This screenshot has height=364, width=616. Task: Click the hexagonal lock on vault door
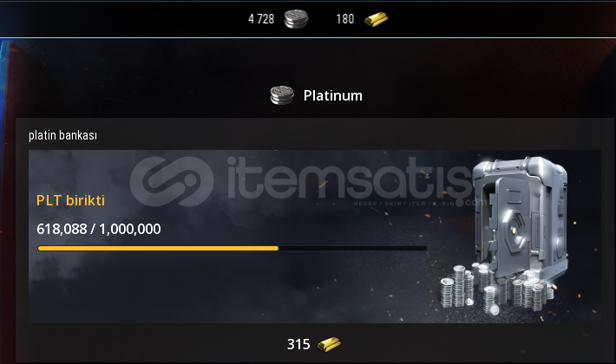tap(515, 229)
